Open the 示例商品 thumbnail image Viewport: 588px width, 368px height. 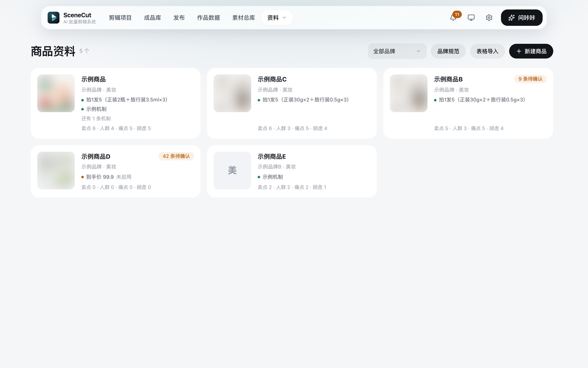56,93
